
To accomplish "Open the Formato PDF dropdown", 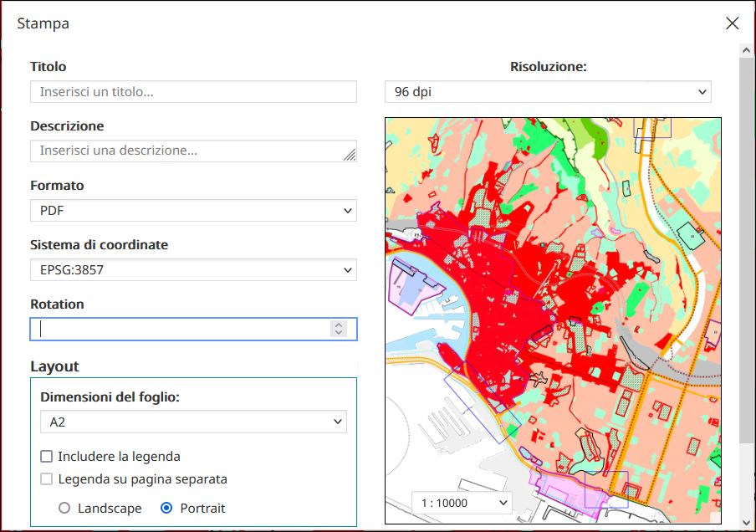I will (193, 211).
